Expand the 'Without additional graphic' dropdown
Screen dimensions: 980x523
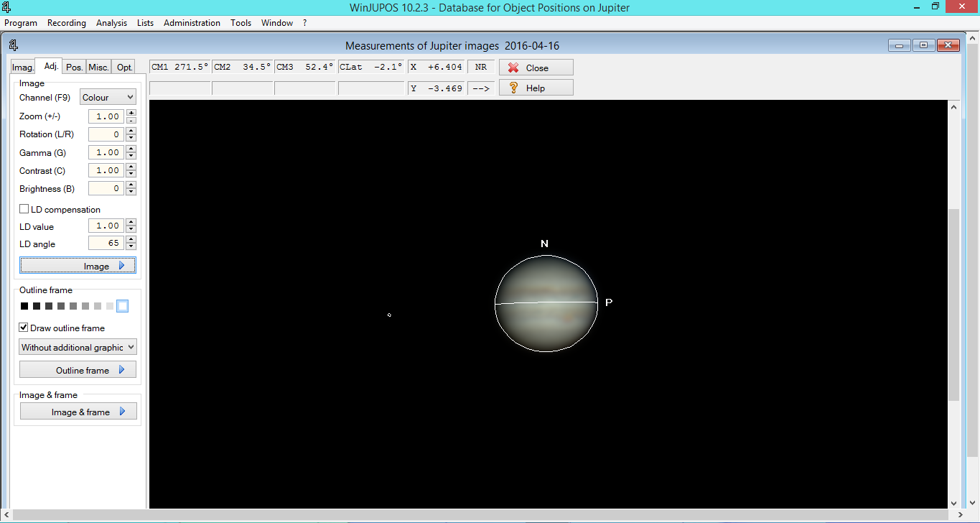pyautogui.click(x=78, y=347)
